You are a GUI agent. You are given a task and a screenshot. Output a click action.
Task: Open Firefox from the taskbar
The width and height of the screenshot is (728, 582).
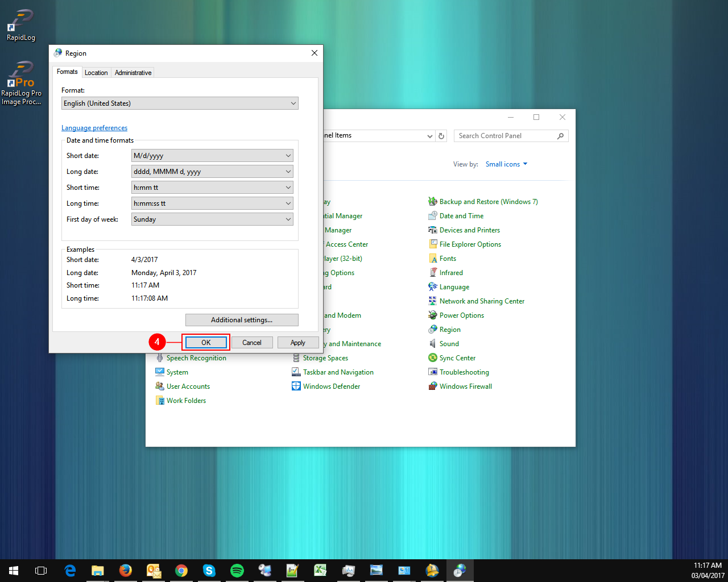point(126,570)
